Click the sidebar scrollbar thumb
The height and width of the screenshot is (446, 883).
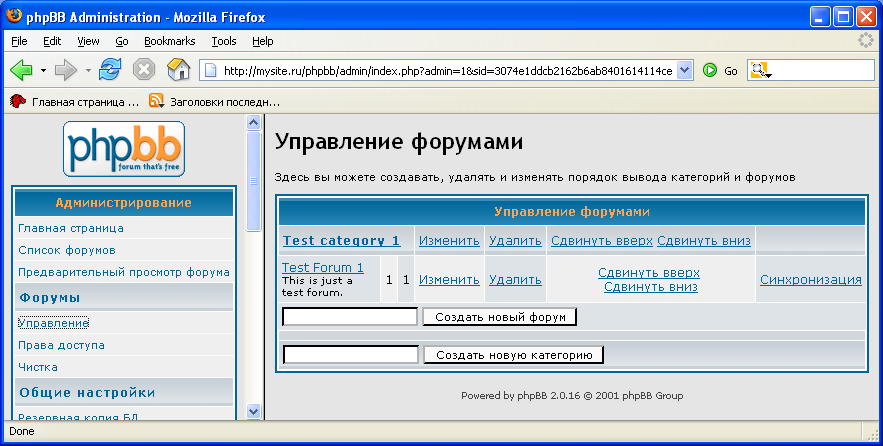[x=253, y=181]
